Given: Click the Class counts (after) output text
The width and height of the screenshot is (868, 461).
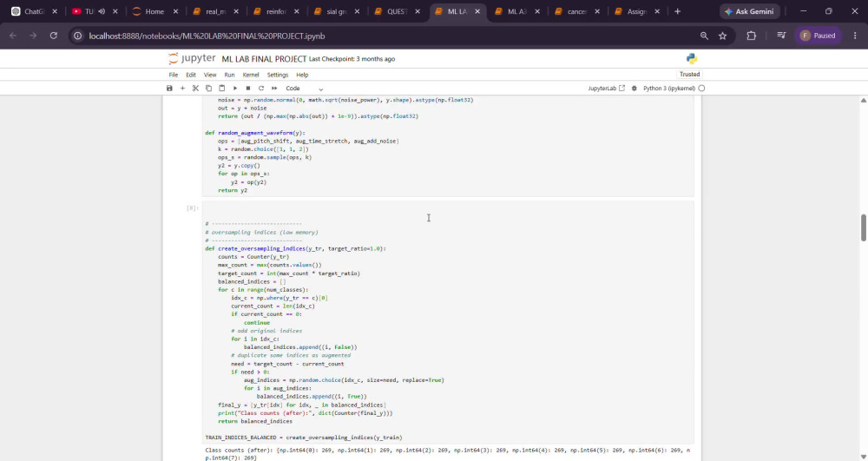Looking at the screenshot, I should coord(447,454).
